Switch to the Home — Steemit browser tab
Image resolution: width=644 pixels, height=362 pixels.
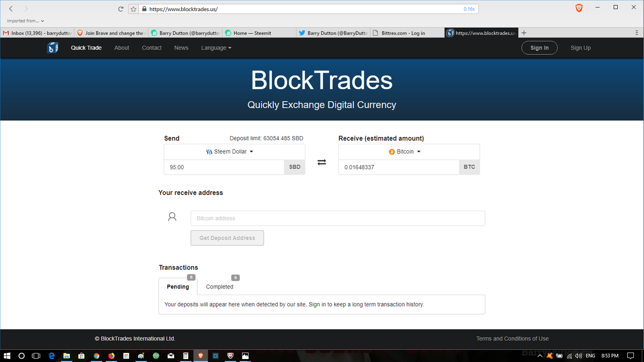click(x=258, y=33)
